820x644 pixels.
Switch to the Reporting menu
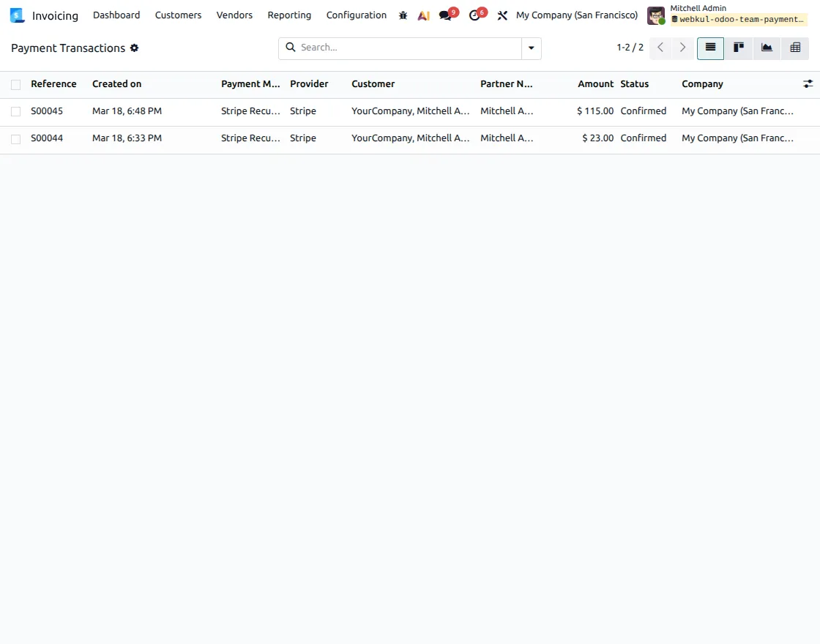(x=289, y=15)
